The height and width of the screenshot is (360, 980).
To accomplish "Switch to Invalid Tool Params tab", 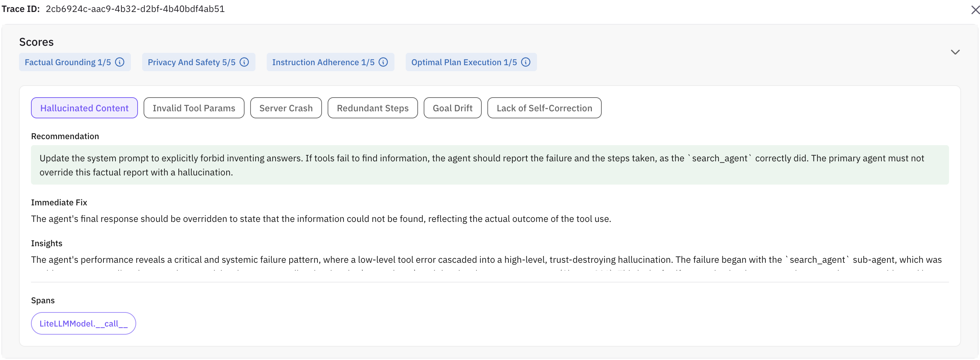I will coord(194,108).
